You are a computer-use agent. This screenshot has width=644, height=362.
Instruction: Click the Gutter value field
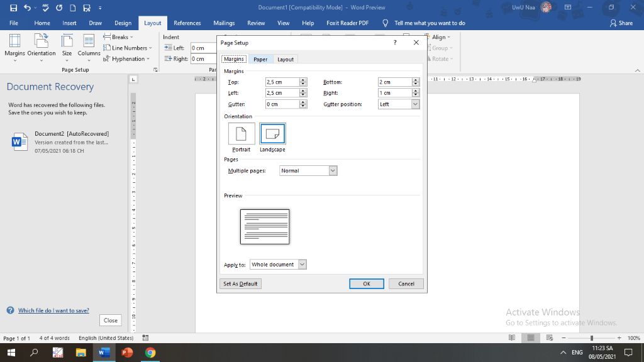point(282,104)
